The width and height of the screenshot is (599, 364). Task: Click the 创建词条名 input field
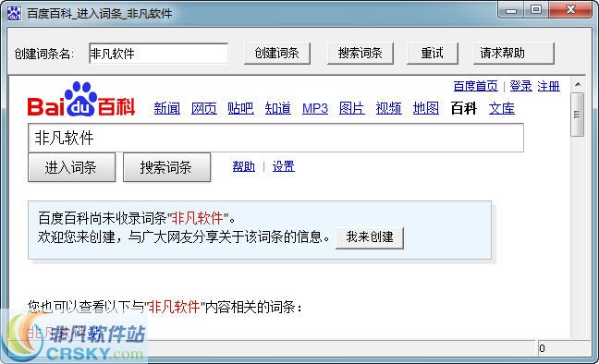[159, 54]
